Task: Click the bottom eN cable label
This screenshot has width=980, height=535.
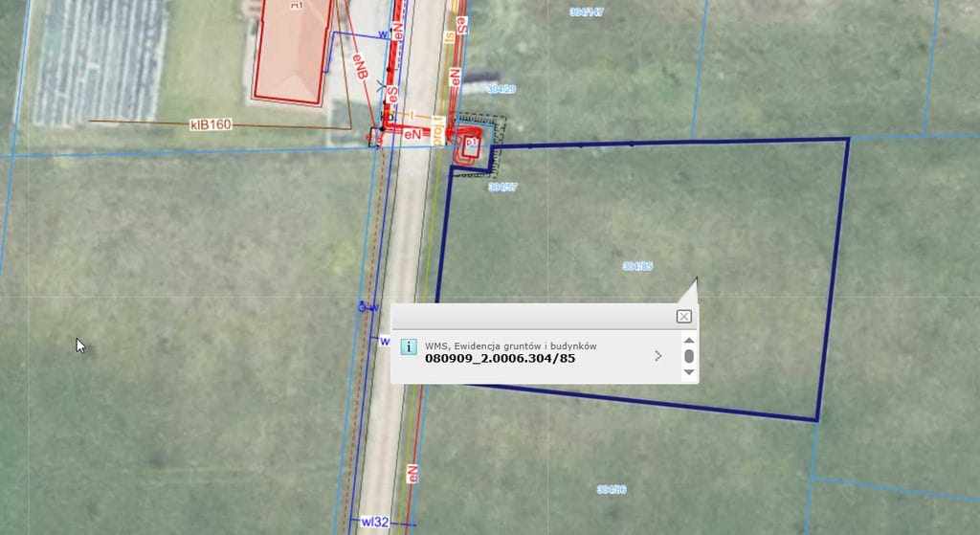Action: 412,474
